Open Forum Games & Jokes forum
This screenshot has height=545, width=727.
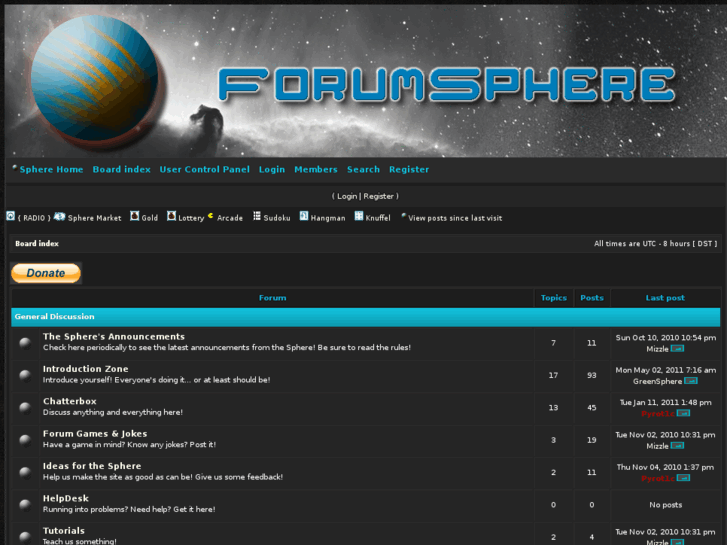coord(95,434)
